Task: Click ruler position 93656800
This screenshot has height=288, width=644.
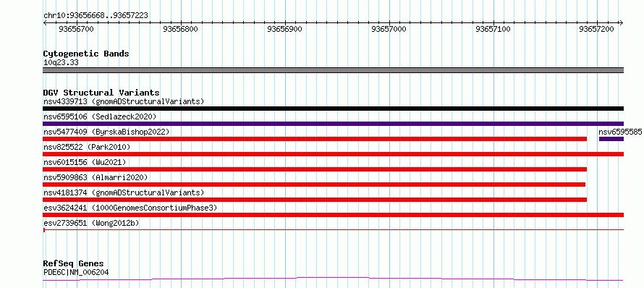Action: (180, 29)
